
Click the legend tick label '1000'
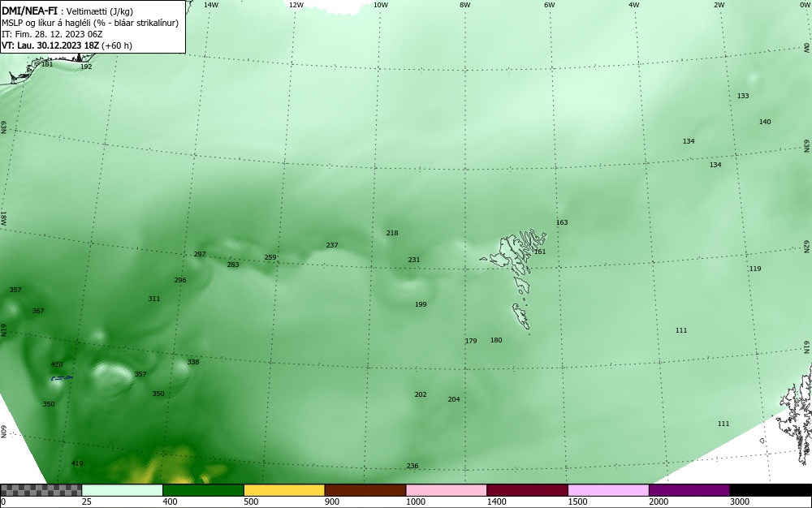415,502
